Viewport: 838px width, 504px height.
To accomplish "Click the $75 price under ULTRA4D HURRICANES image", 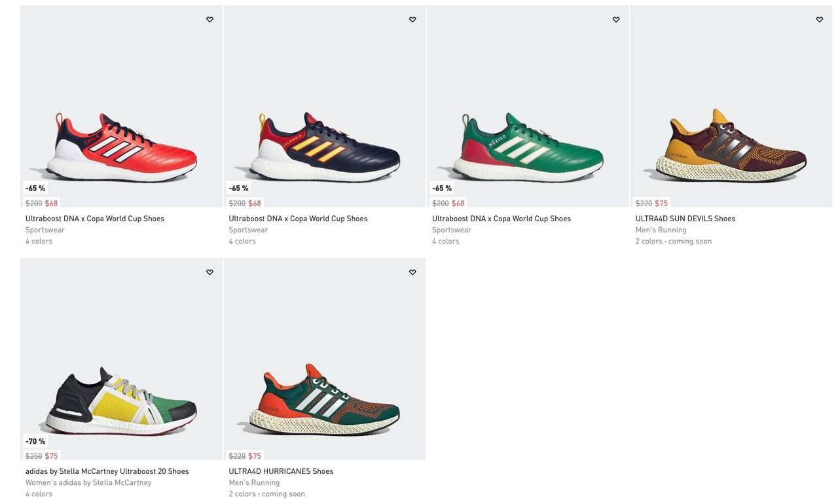I will pyautogui.click(x=255, y=456).
